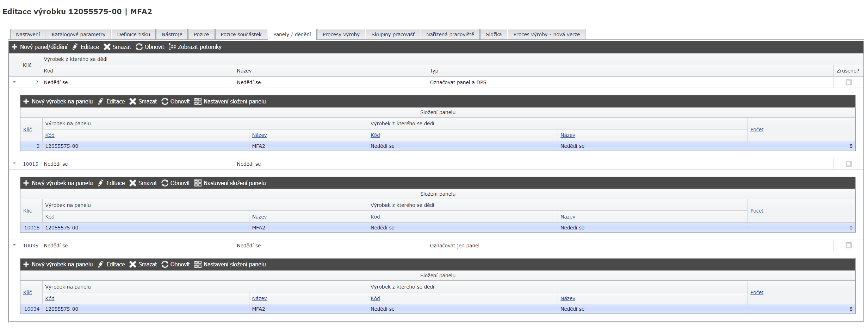Click the pencil Editace icon in top toolbar
Image resolution: width=868 pixels, height=329 pixels.
pos(75,47)
